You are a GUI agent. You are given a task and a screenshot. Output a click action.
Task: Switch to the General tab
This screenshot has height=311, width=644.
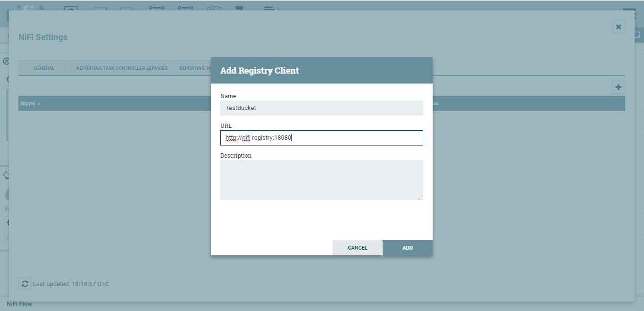point(44,68)
